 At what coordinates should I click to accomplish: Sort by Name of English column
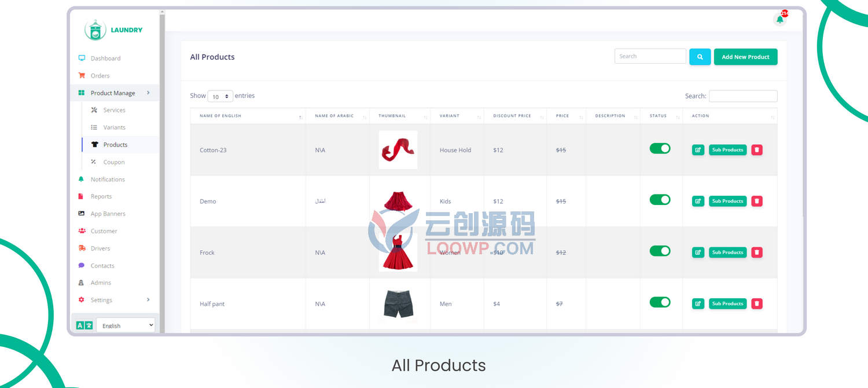coord(248,116)
